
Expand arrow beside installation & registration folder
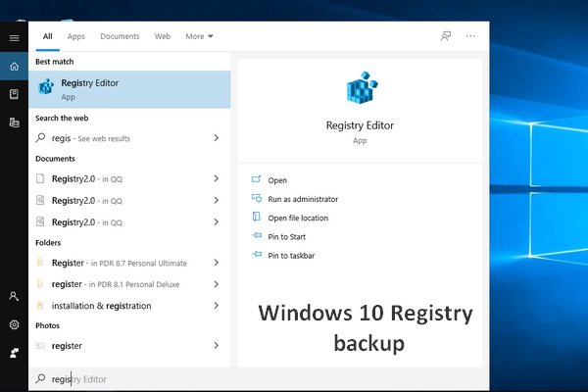pyautogui.click(x=216, y=305)
